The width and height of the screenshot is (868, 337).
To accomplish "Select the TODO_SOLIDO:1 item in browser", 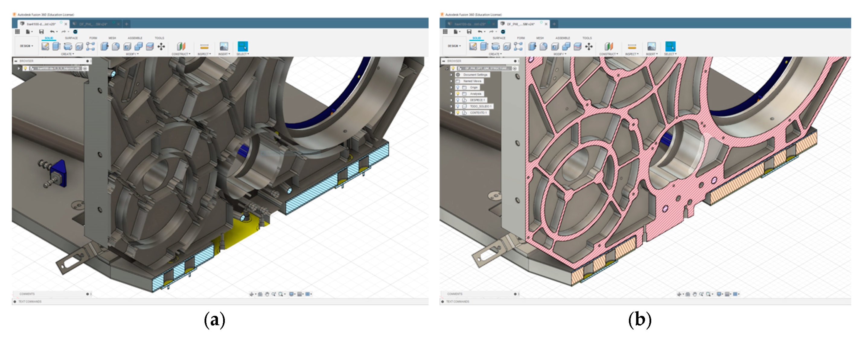I will [480, 106].
